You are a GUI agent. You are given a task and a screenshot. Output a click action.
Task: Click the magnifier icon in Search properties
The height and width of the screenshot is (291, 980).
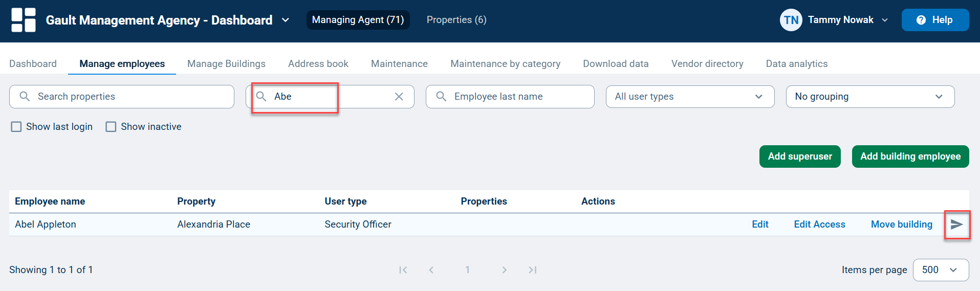(25, 97)
